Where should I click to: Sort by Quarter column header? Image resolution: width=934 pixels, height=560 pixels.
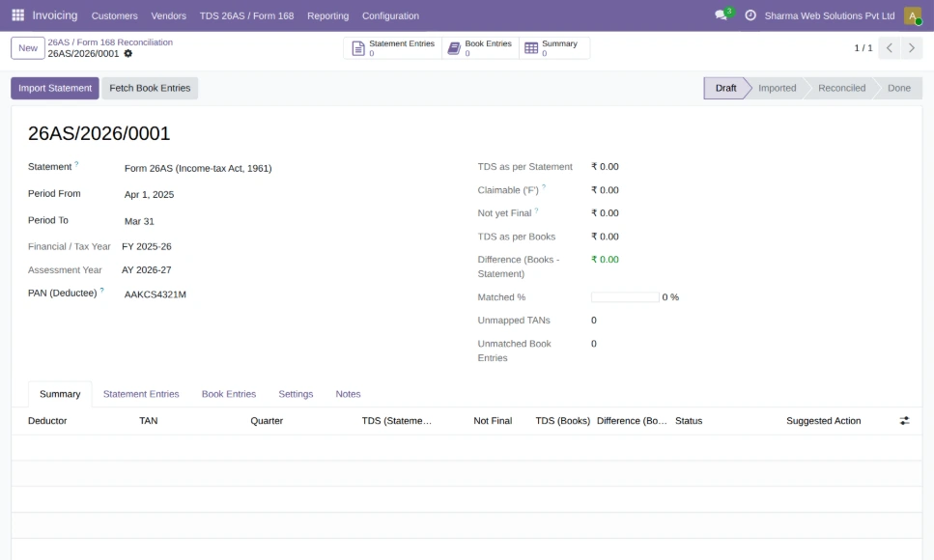[300, 421]
